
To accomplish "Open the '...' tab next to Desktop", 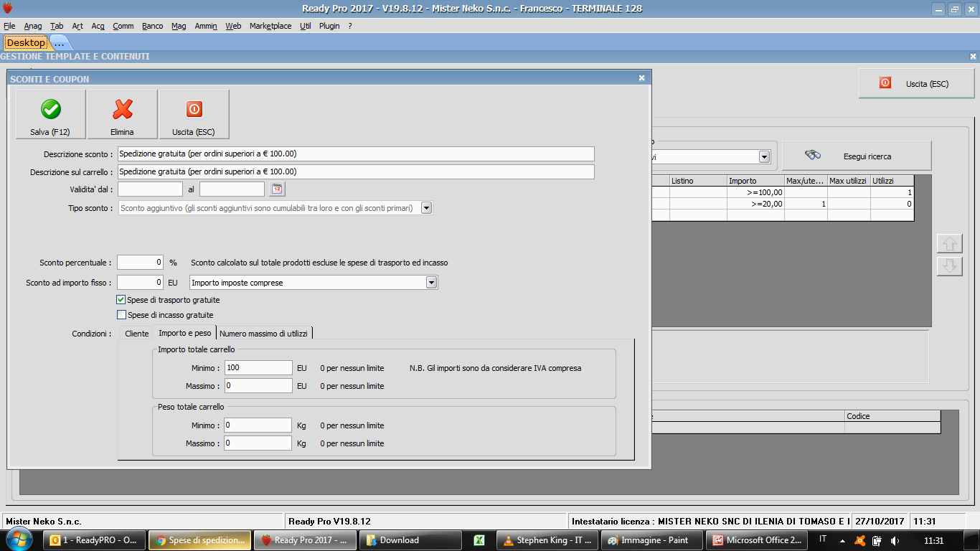I will (59, 43).
